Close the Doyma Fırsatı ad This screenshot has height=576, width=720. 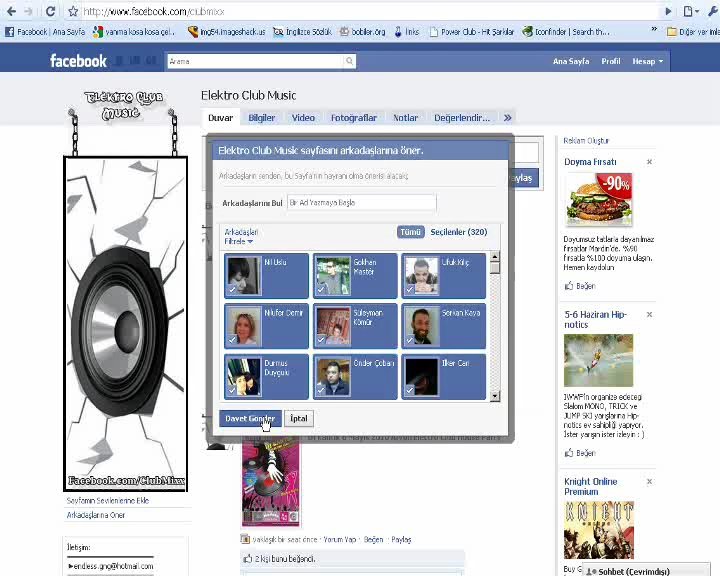[649, 162]
